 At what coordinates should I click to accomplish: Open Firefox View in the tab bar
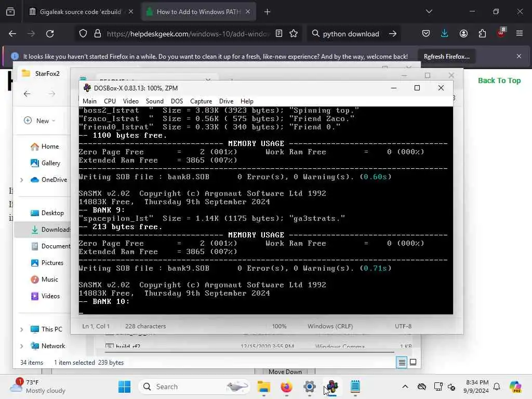point(10,12)
